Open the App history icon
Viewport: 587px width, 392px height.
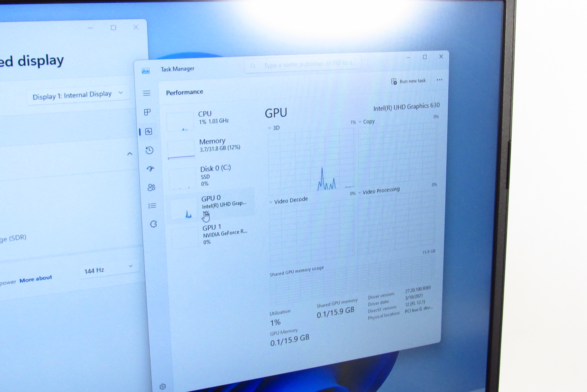click(x=149, y=150)
